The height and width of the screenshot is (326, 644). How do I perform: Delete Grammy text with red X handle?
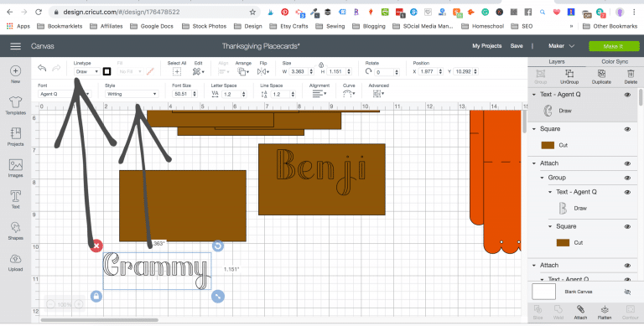(96, 246)
